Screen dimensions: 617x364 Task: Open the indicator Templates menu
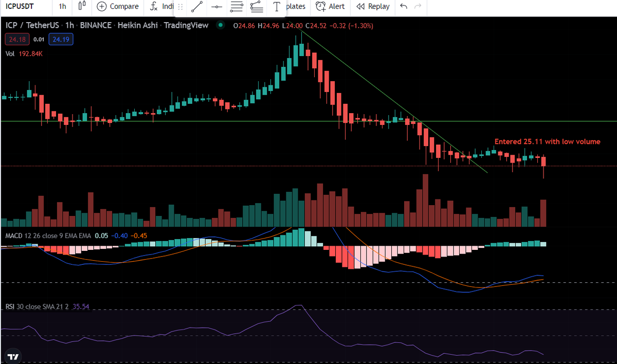point(296,6)
